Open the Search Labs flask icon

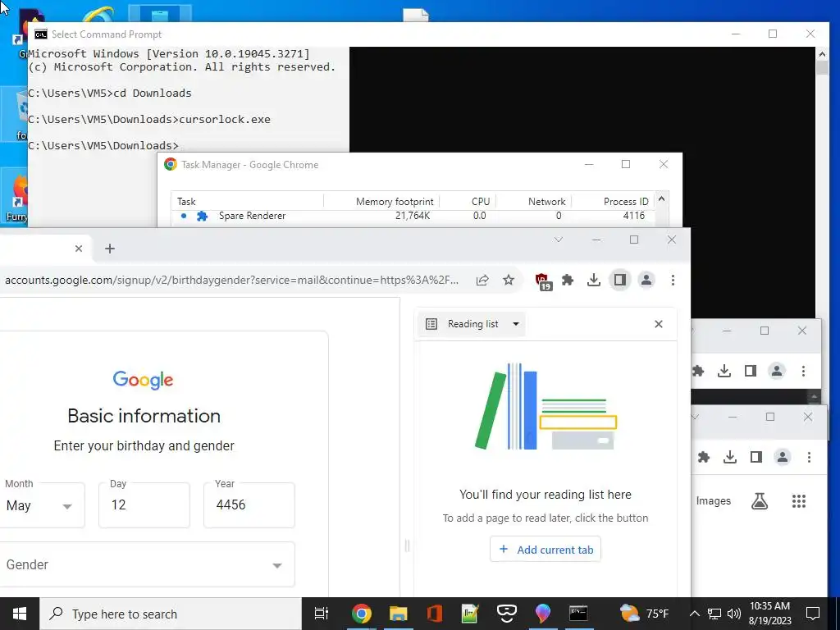tap(760, 501)
